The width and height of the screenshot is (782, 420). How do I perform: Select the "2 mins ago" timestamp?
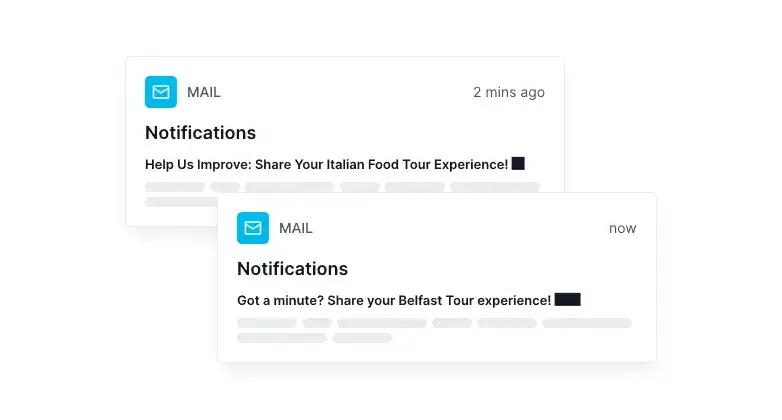point(509,92)
